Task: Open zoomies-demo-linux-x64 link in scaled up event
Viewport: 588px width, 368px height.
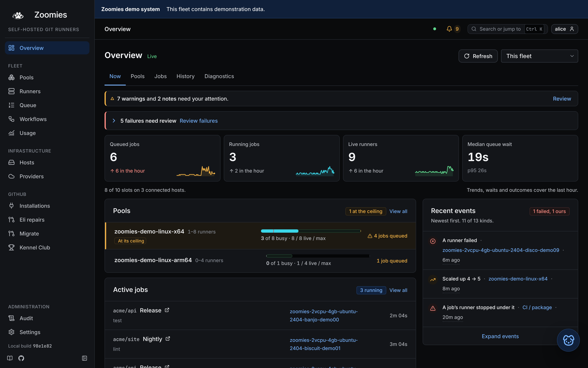Action: (518, 279)
